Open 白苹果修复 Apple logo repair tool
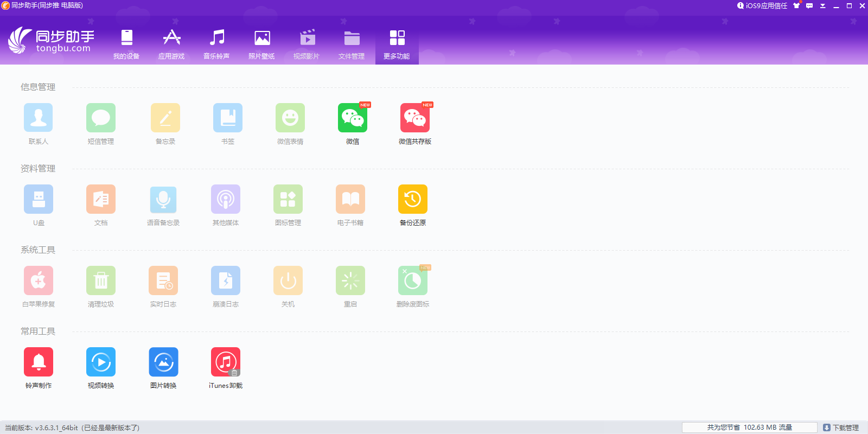The width and height of the screenshot is (868, 434). click(39, 281)
